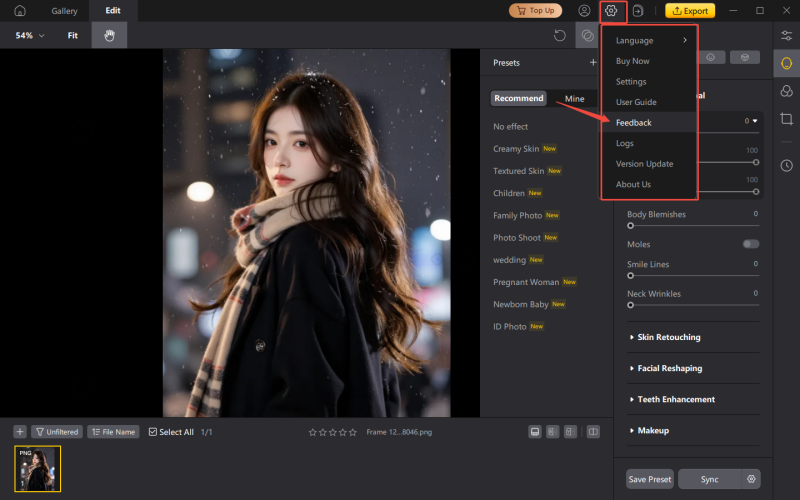Expand the Teeth Enhancement section
This screenshot has height=500, width=800.
click(x=675, y=399)
